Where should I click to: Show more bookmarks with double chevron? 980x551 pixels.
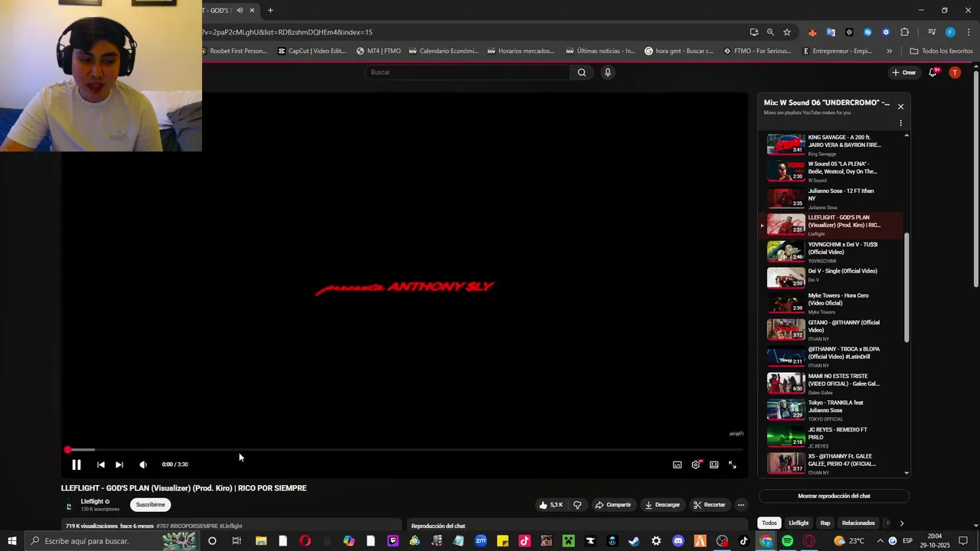point(889,51)
